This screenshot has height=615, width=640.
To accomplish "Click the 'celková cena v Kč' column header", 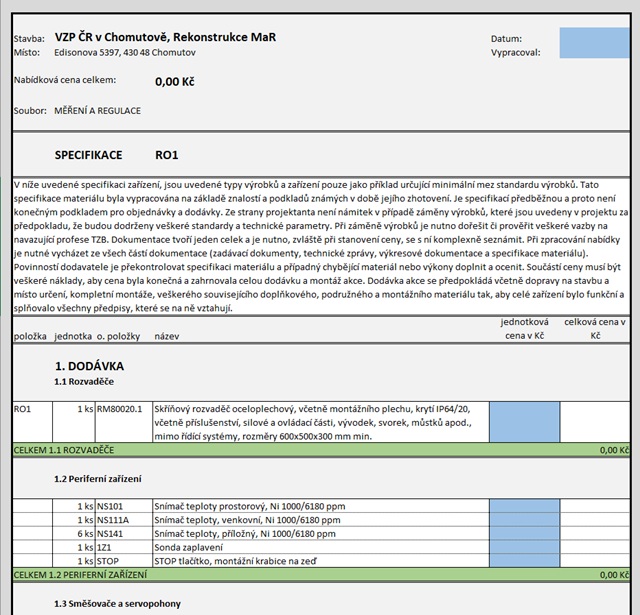I will click(595, 329).
